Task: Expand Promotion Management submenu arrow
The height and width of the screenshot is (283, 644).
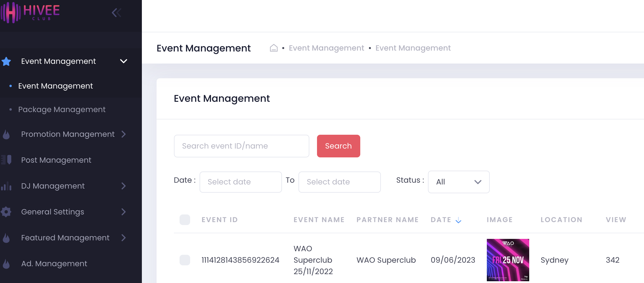Action: coord(124,134)
